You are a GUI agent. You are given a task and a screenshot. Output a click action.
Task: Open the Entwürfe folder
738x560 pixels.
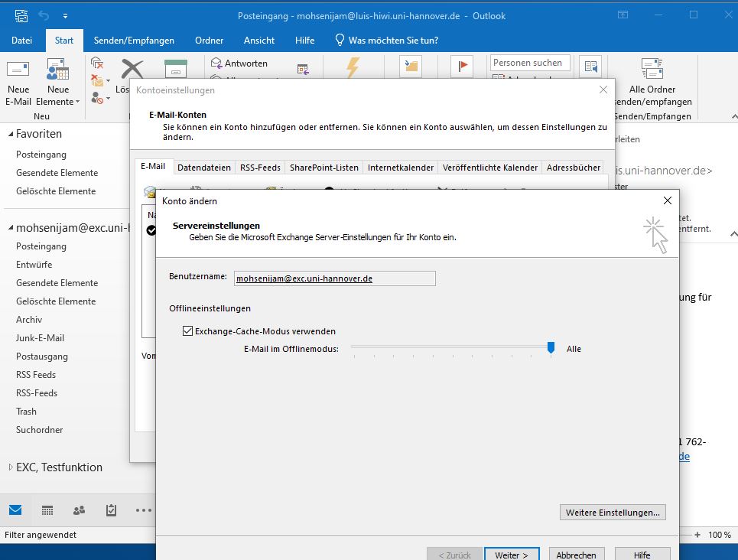coord(34,265)
